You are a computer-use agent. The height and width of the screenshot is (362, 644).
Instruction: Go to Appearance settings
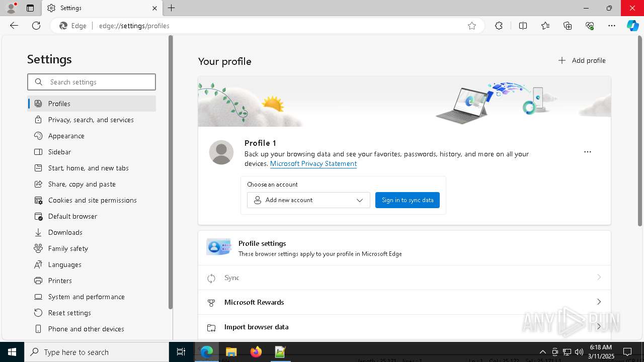click(x=92, y=136)
